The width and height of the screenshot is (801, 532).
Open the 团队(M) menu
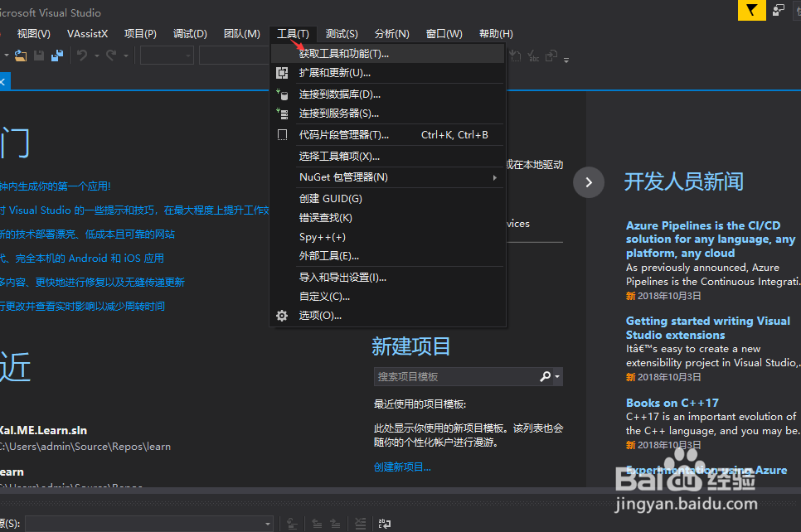pos(241,34)
